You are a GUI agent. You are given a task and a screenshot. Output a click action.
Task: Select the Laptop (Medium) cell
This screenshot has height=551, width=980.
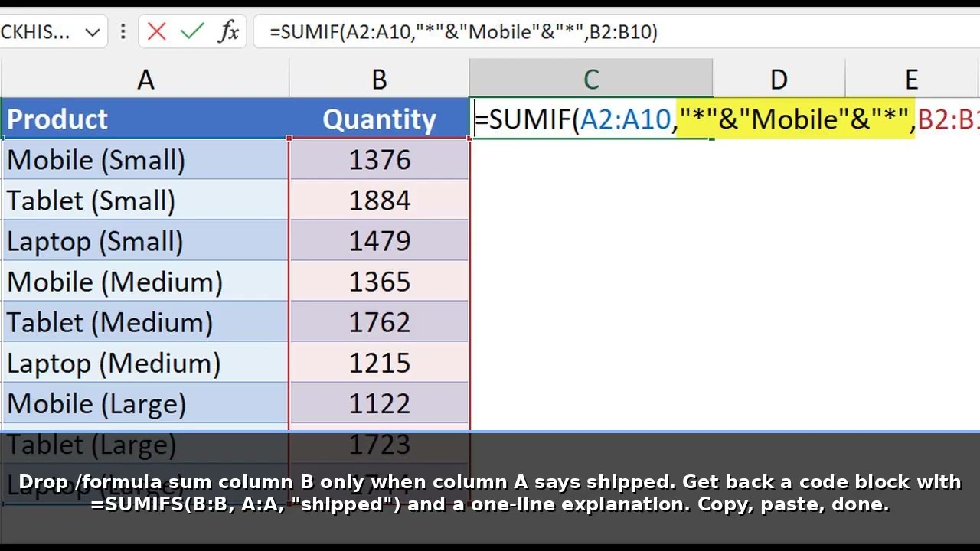(x=145, y=362)
